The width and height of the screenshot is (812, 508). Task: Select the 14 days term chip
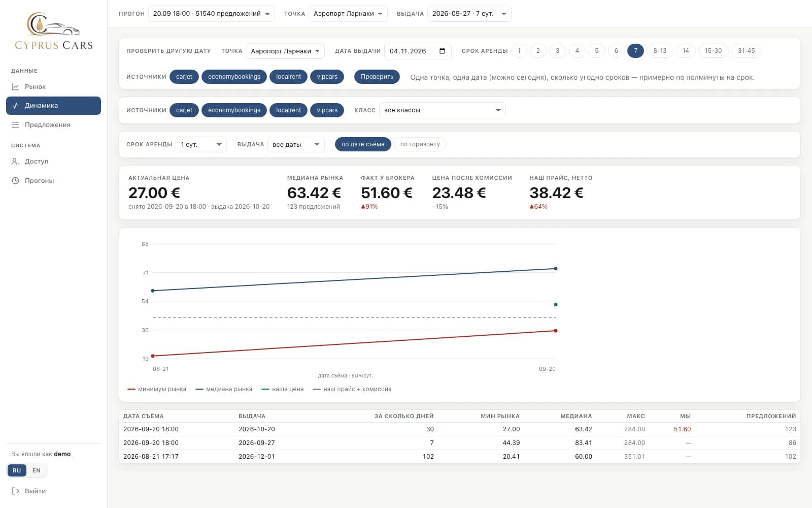[x=686, y=51]
